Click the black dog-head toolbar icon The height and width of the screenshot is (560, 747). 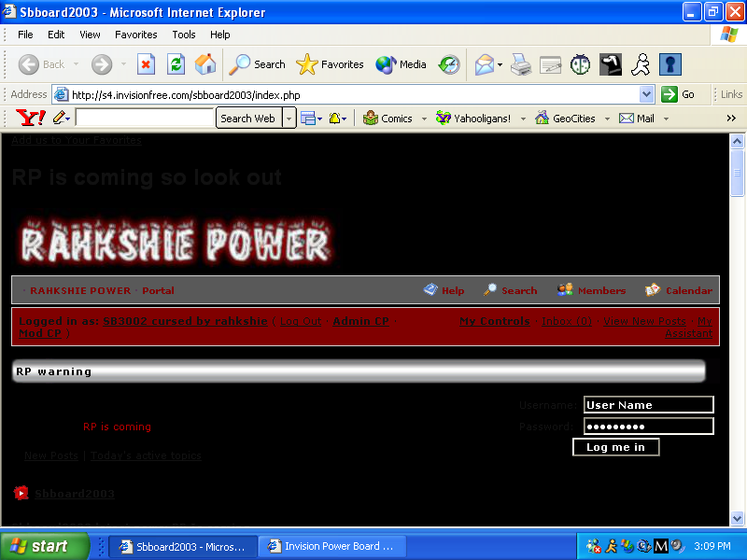[x=611, y=64]
